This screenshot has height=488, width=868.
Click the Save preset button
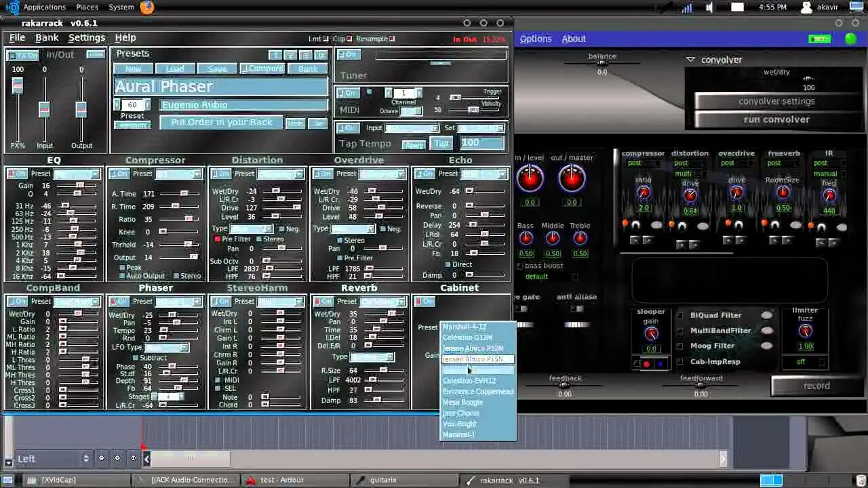(217, 68)
